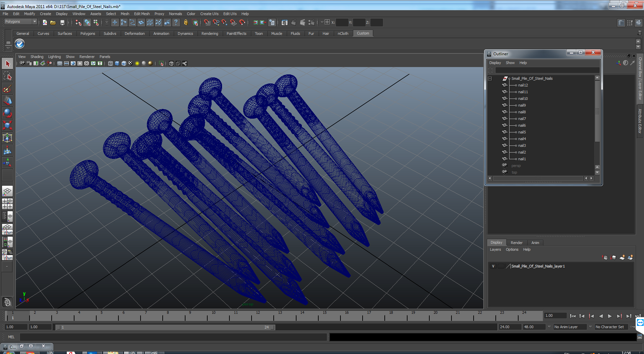
Task: Switch to the Rendering shelf tab
Action: tap(210, 34)
